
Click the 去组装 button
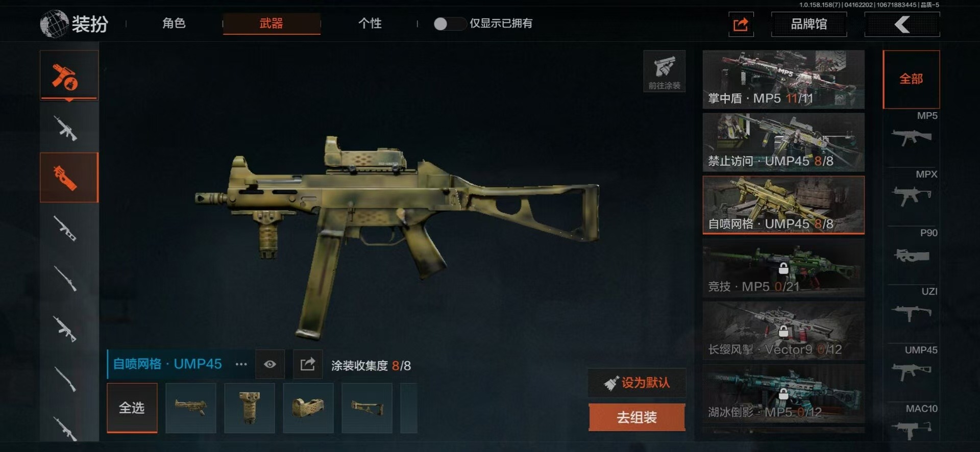pos(636,417)
